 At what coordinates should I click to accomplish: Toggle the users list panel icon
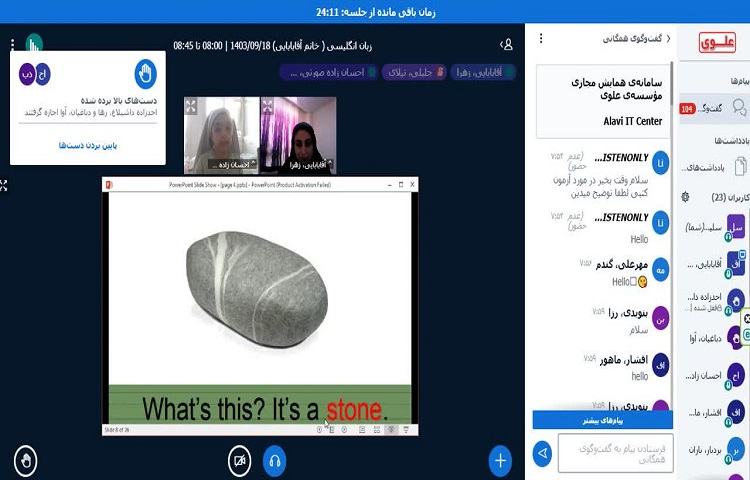tap(507, 45)
